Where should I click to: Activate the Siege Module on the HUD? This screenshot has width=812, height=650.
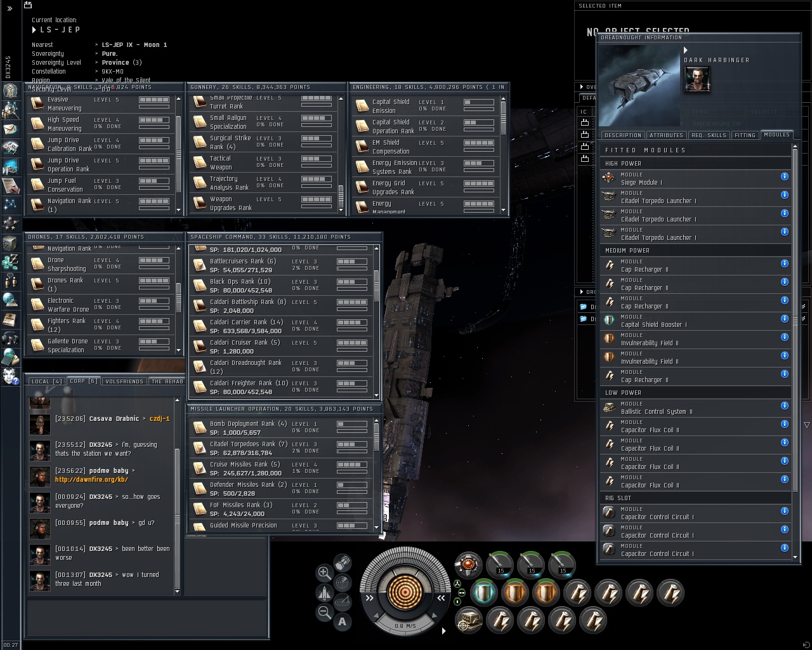(469, 565)
